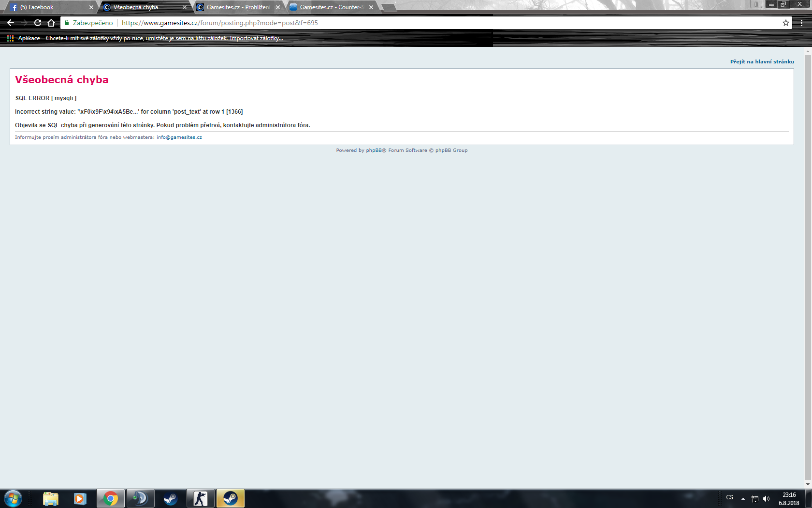Viewport: 812px width, 508px height.
Task: Switch to Gamesites.cz Prohlížení tab
Action: [x=238, y=7]
